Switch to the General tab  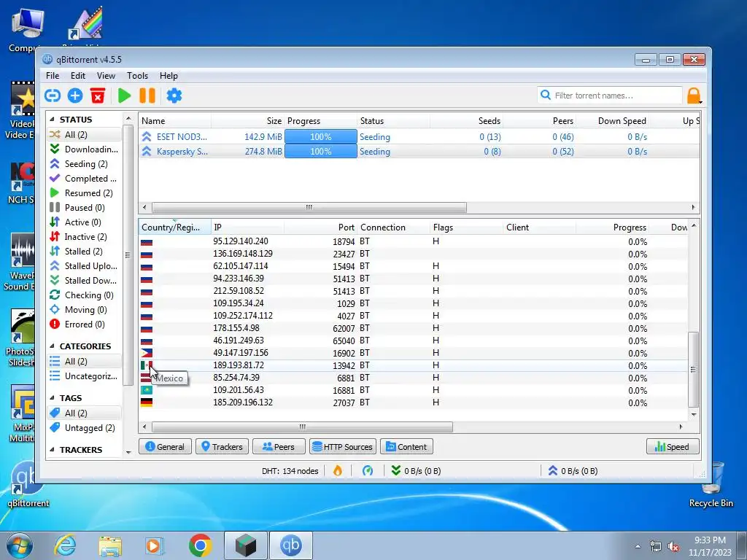(165, 447)
